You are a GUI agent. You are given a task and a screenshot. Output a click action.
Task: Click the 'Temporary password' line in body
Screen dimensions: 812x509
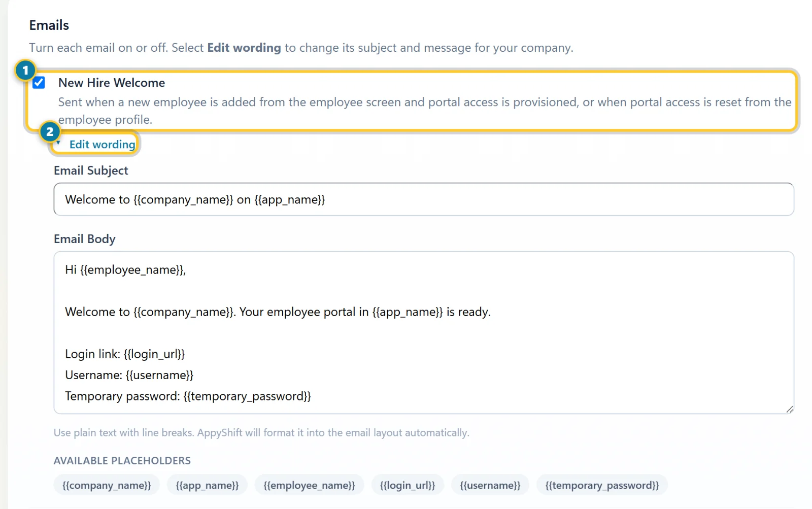[188, 396]
